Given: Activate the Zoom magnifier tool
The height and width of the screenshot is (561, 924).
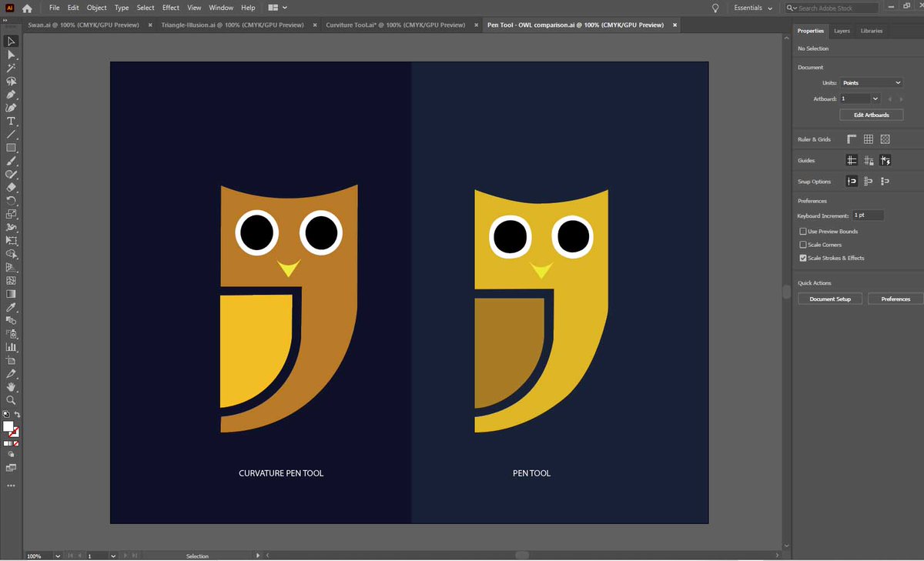Looking at the screenshot, I should click(11, 400).
